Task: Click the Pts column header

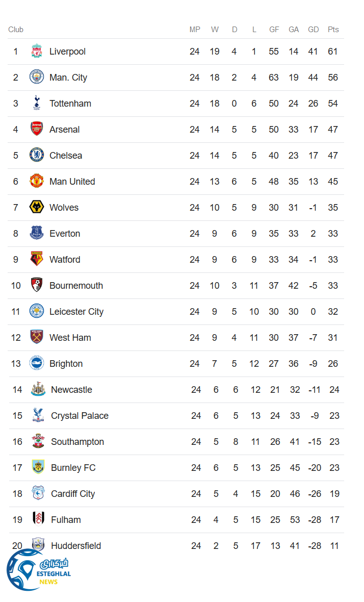Action: tap(333, 30)
